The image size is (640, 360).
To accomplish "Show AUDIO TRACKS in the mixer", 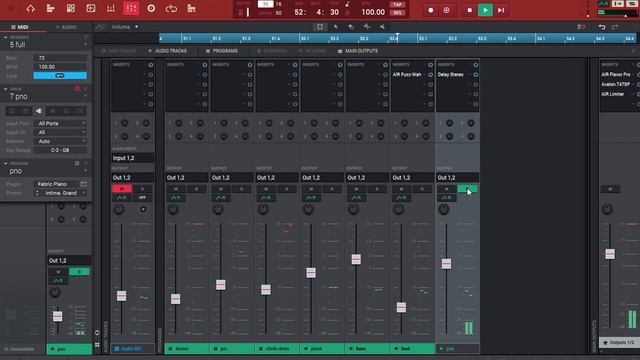I will pos(167,51).
